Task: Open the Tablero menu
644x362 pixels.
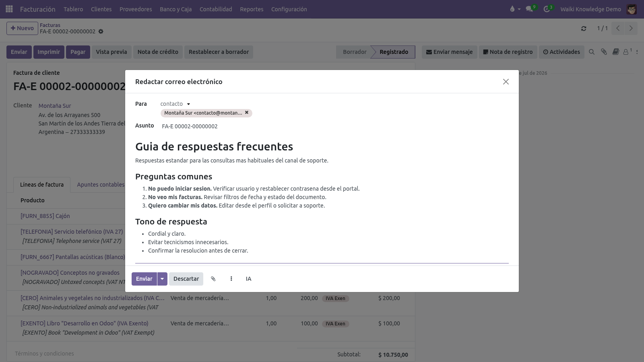Action: (73, 9)
